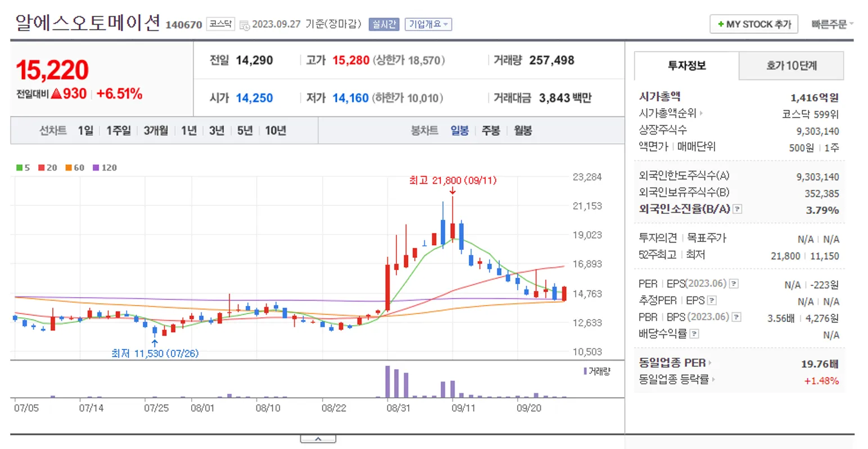This screenshot has height=449, width=868.
Task: Click the orange 60-day moving average swatch
Action: pos(68,168)
